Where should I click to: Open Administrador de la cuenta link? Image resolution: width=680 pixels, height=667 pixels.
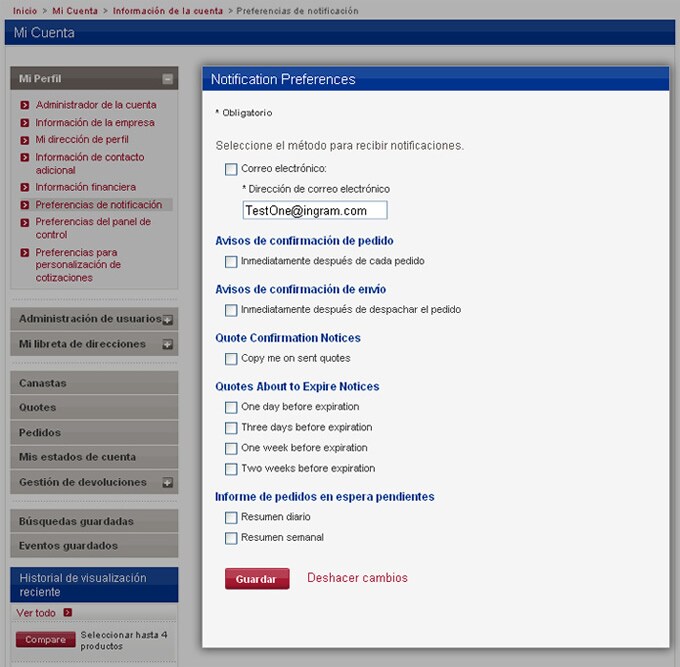(96, 105)
